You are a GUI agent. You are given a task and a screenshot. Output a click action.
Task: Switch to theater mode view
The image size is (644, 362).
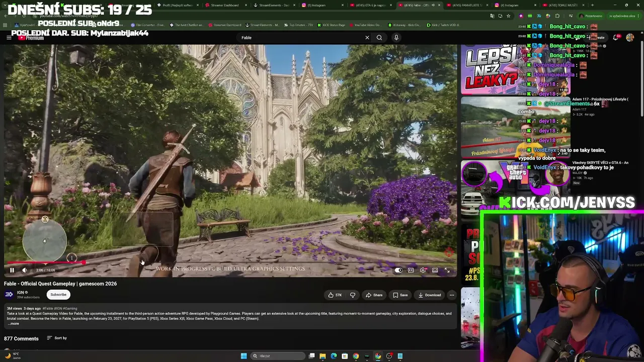(435, 270)
